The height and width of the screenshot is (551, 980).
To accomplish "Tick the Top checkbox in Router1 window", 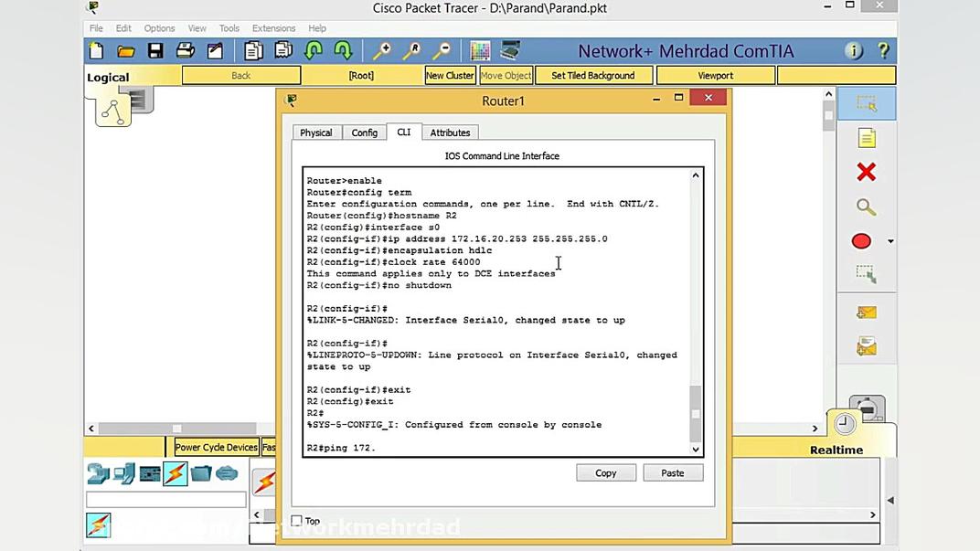I will pos(297,521).
